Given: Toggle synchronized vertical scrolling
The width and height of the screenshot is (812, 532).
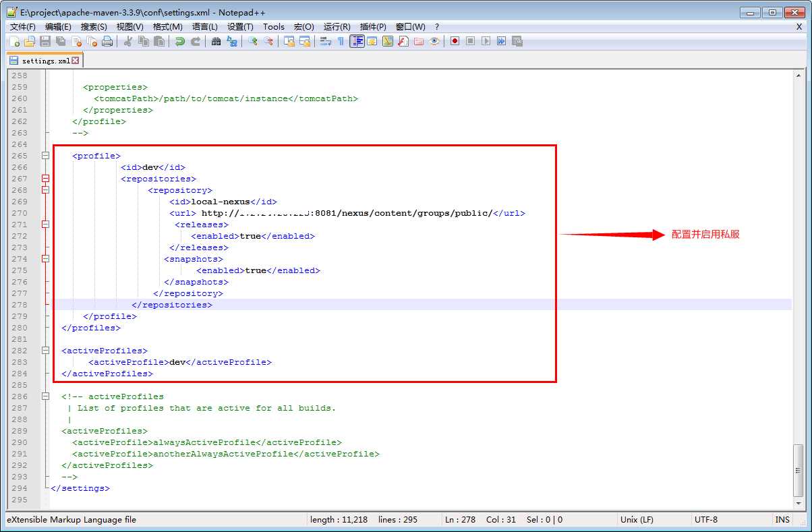Looking at the screenshot, I should (x=289, y=41).
